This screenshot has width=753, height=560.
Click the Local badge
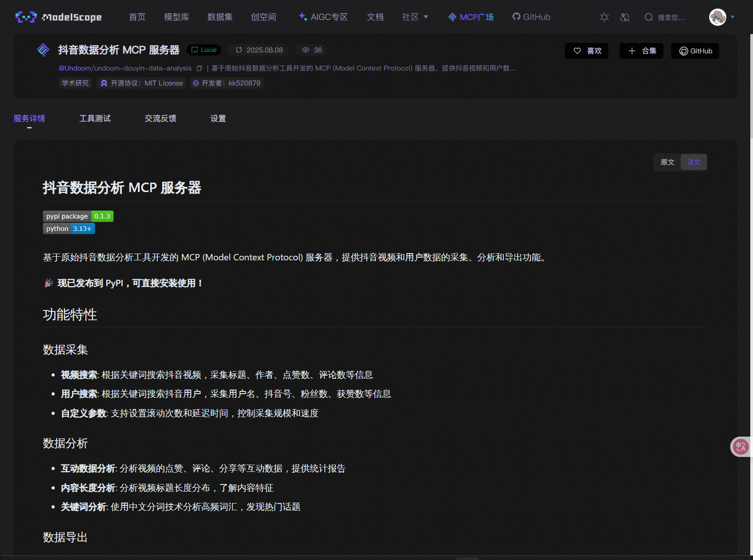[204, 50]
